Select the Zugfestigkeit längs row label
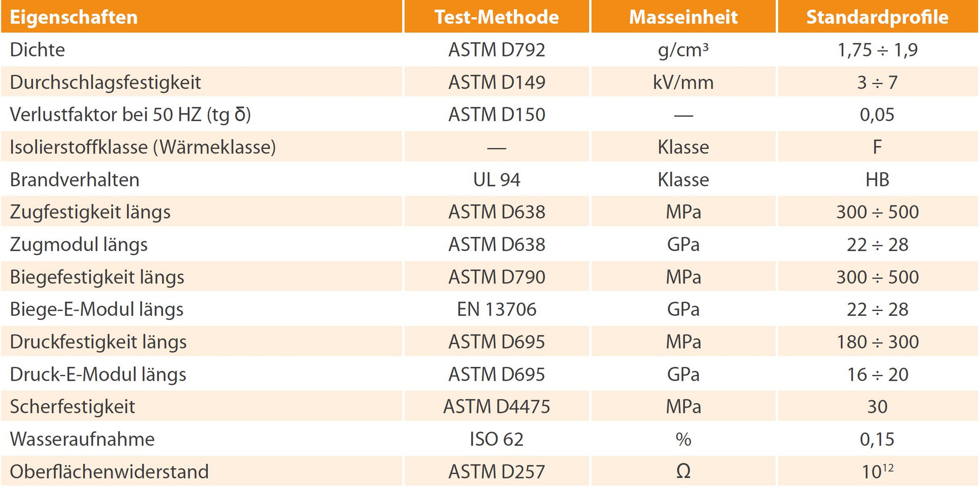Screen dimensions: 980x488 tap(90, 212)
